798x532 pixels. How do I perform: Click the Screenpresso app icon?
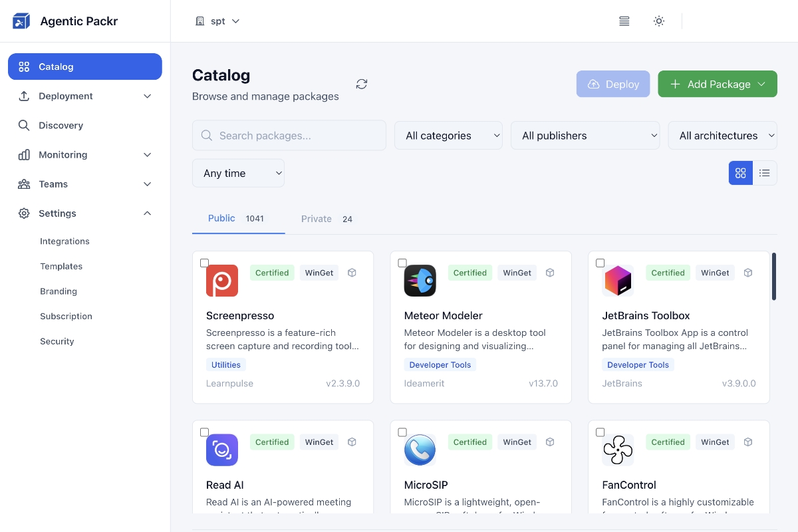[222, 281]
